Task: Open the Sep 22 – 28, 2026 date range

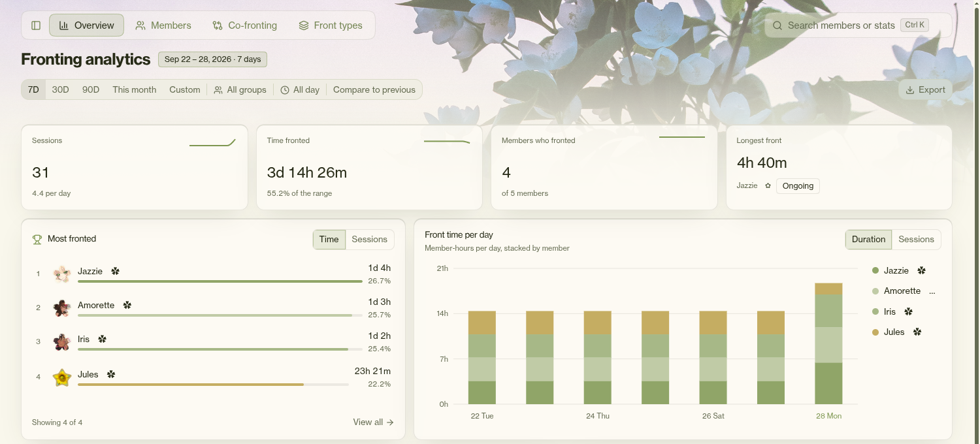Action: [x=212, y=59]
